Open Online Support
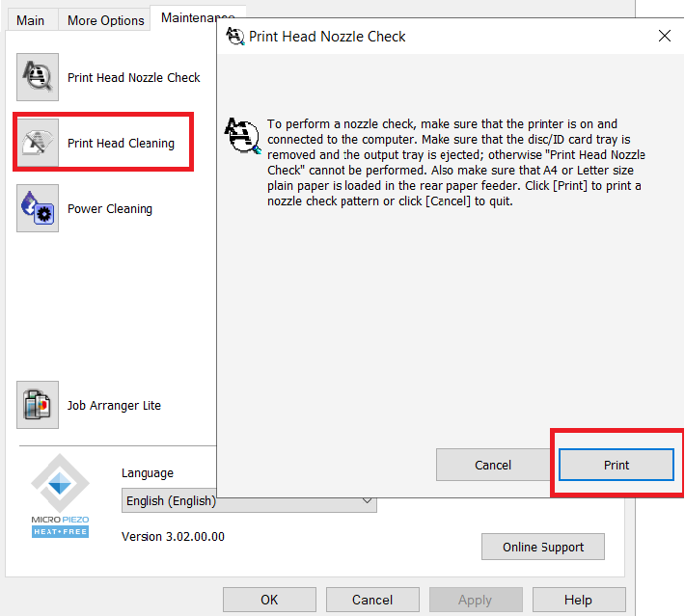Image resolution: width=685 pixels, height=616 pixels. [543, 547]
